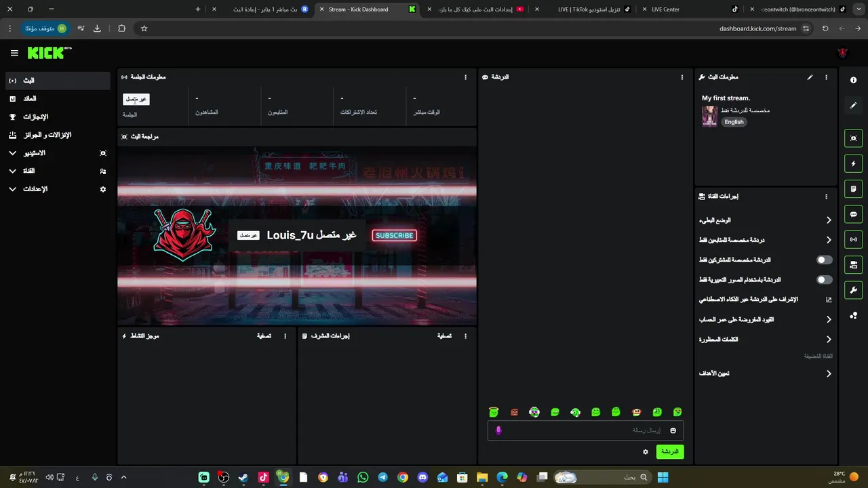Click the chat message input field
The image size is (868, 488).
[x=585, y=430]
